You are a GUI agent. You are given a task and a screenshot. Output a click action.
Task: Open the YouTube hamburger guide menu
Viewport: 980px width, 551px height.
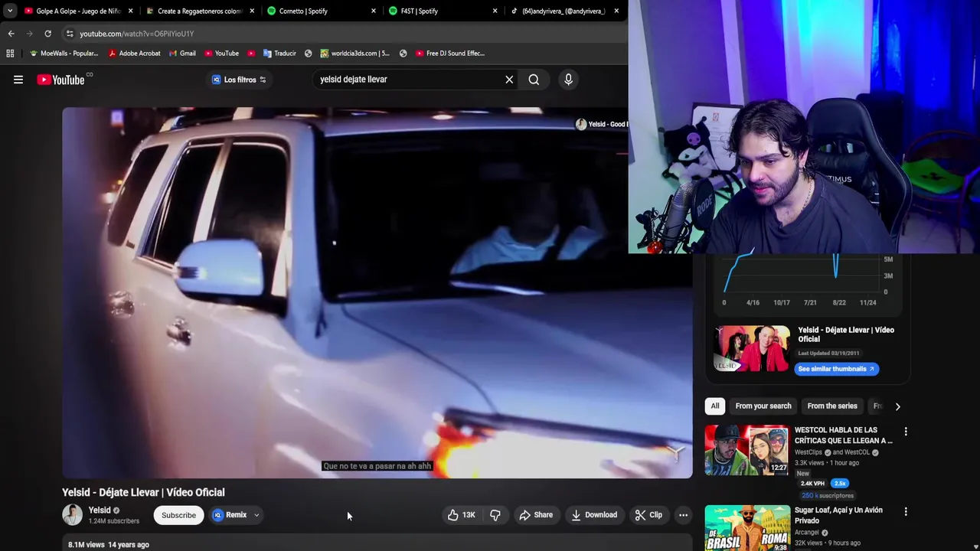[x=18, y=80]
